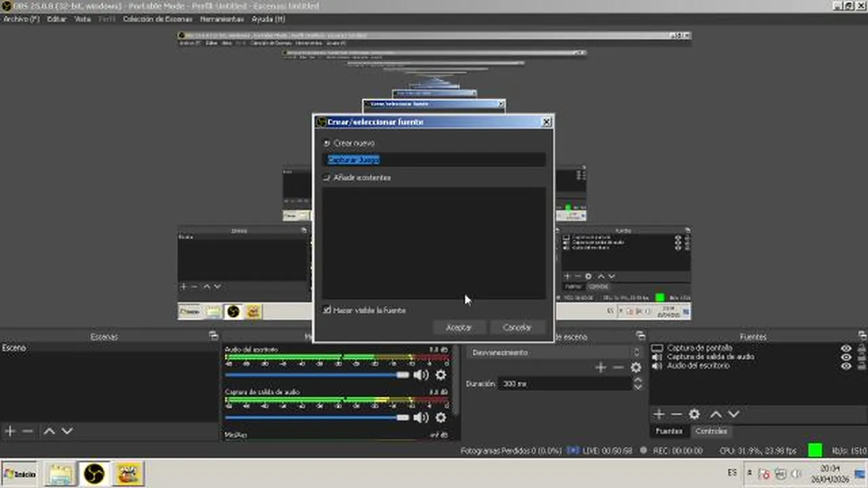
Task: Move source up in Fuentes panel
Action: [715, 414]
